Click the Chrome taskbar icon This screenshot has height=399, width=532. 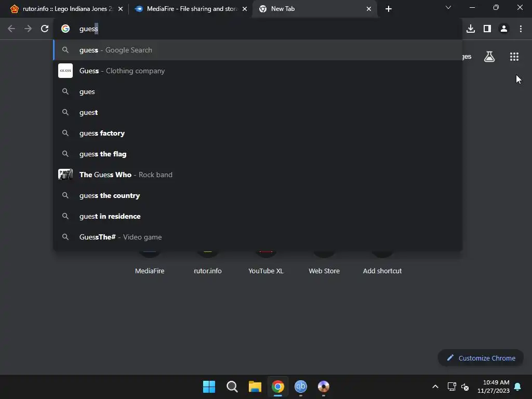click(277, 387)
